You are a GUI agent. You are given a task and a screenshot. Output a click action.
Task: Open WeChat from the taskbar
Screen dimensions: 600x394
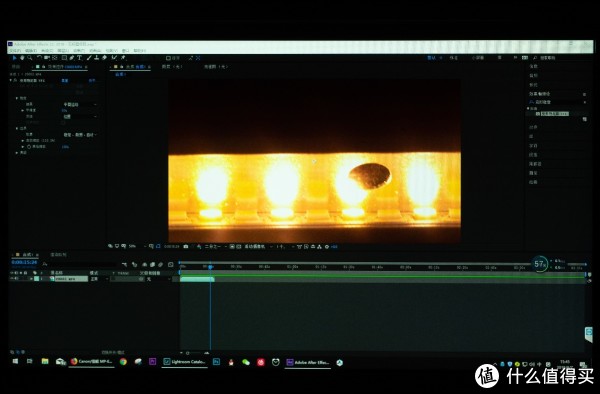coord(246,361)
